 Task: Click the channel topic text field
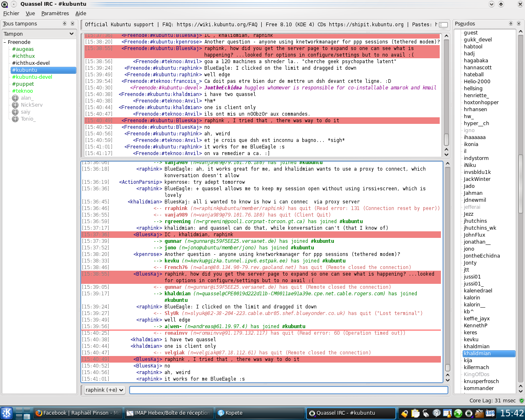(260, 25)
